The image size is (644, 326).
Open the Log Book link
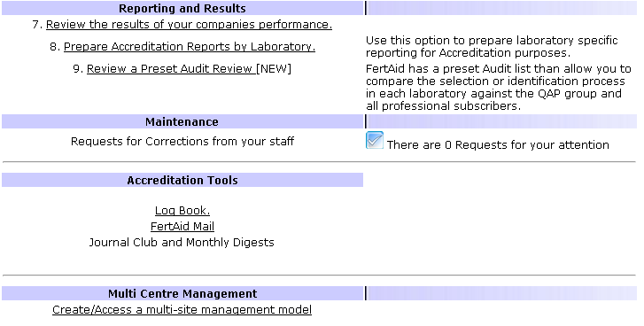pos(182,211)
